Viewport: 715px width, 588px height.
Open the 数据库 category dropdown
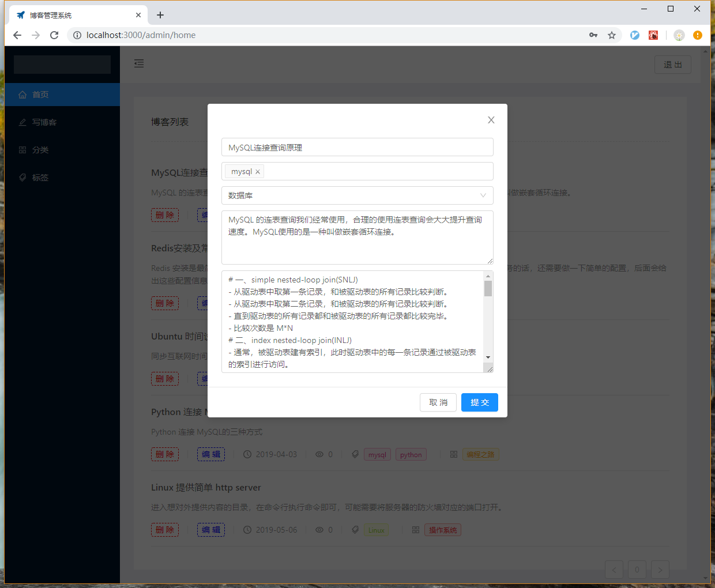[x=357, y=195]
